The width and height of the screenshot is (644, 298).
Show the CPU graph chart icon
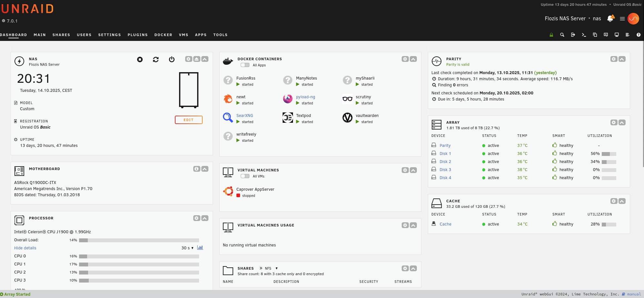pos(200,248)
